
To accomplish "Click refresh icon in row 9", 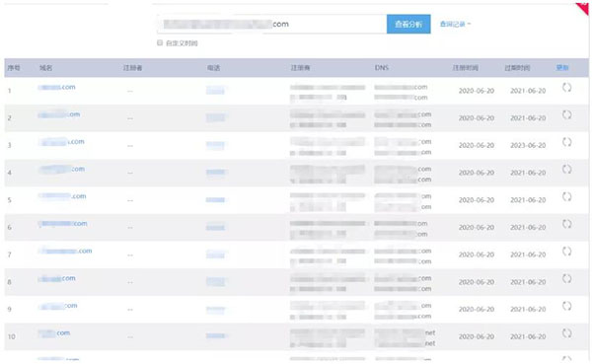I will [566, 306].
